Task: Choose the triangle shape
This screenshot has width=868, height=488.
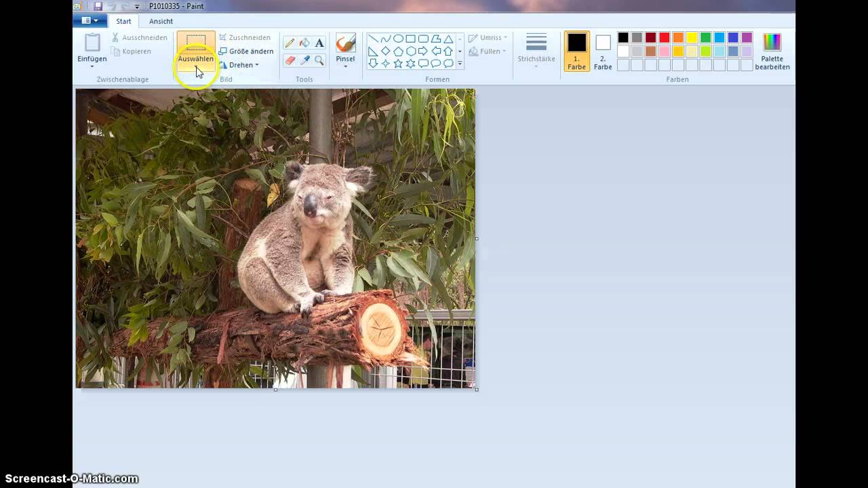Action: pyautogui.click(x=448, y=39)
